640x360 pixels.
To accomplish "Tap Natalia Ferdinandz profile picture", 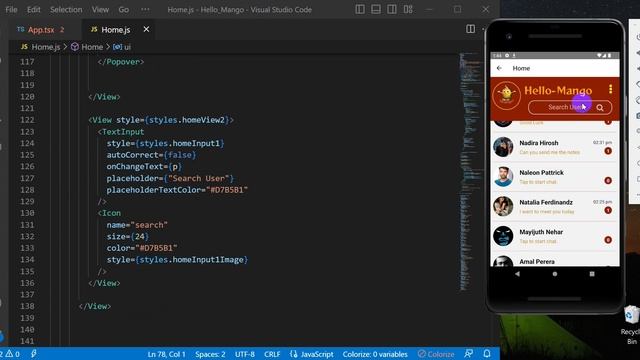I will (503, 207).
